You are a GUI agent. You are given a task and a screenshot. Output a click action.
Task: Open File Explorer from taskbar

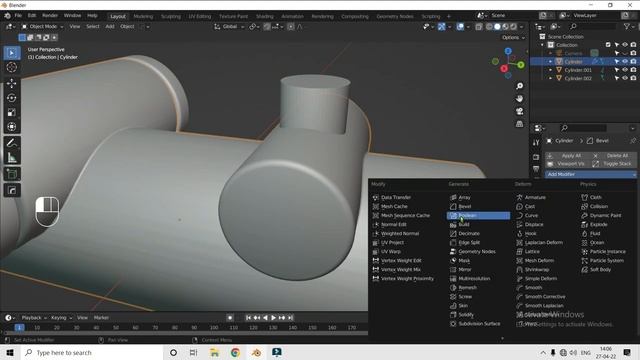[214, 353]
